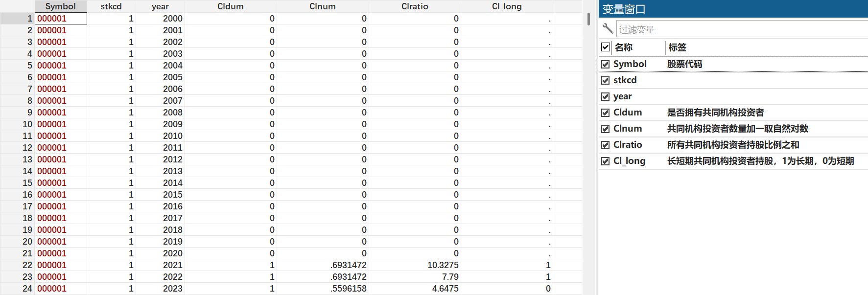Click the 名称 header in variables panel
Image resolution: width=868 pixels, height=295 pixels.
624,47
